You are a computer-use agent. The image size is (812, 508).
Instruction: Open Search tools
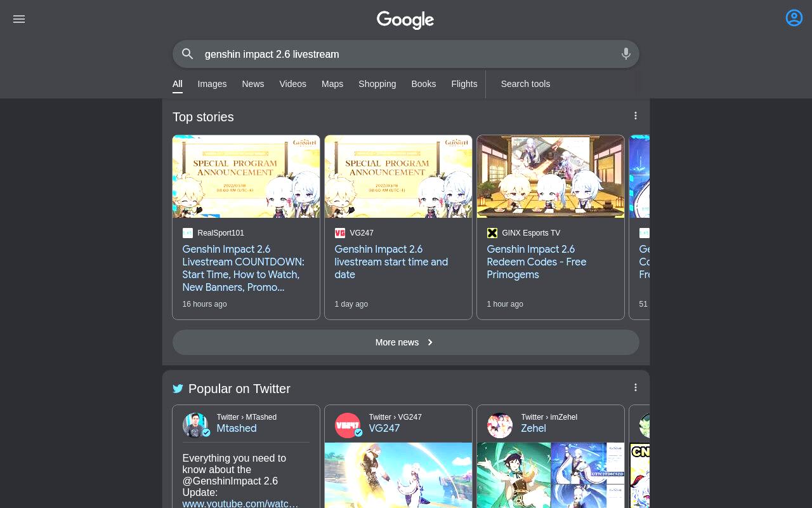(x=525, y=84)
